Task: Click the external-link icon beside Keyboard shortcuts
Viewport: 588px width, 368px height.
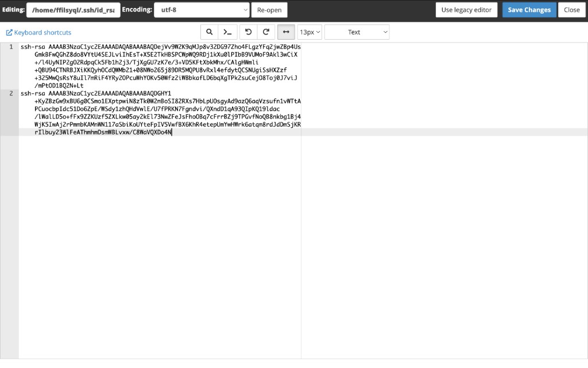Action: pos(9,33)
